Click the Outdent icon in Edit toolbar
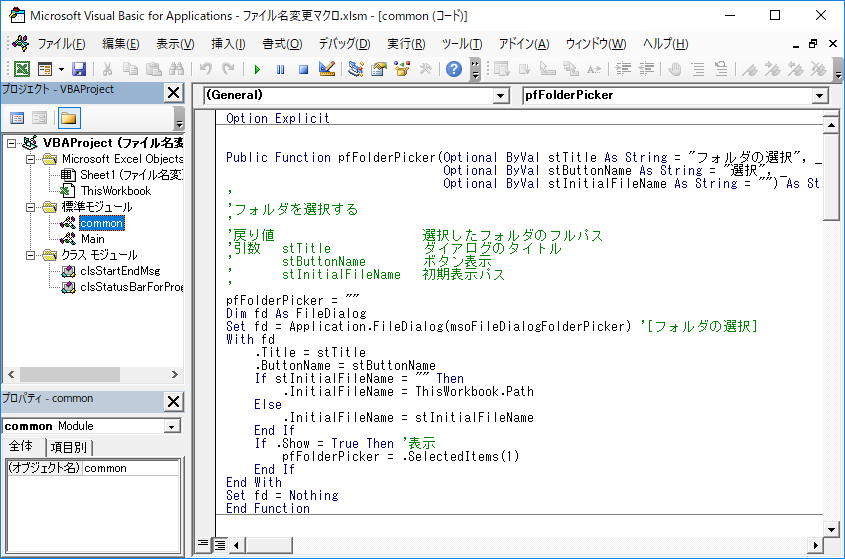The height and width of the screenshot is (559, 845). [646, 69]
